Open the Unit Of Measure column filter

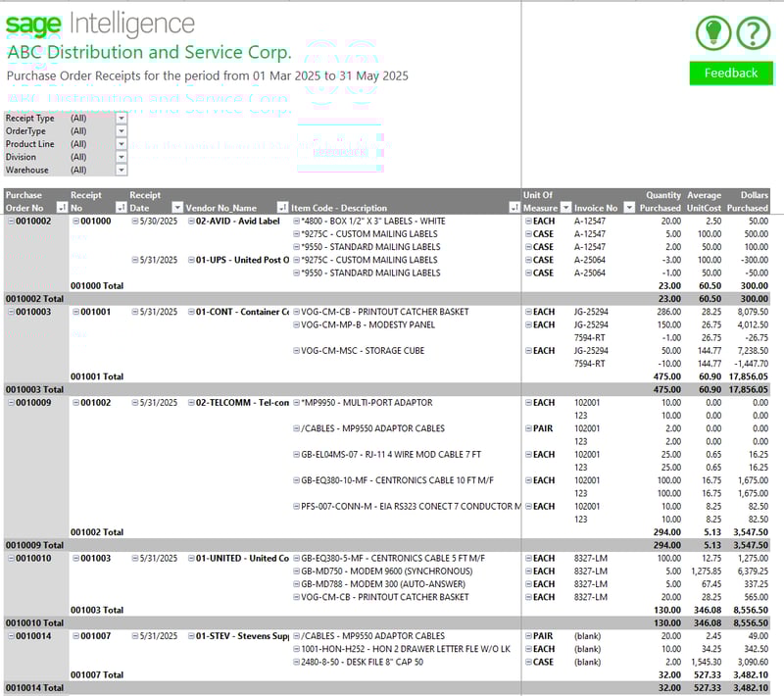coord(565,208)
